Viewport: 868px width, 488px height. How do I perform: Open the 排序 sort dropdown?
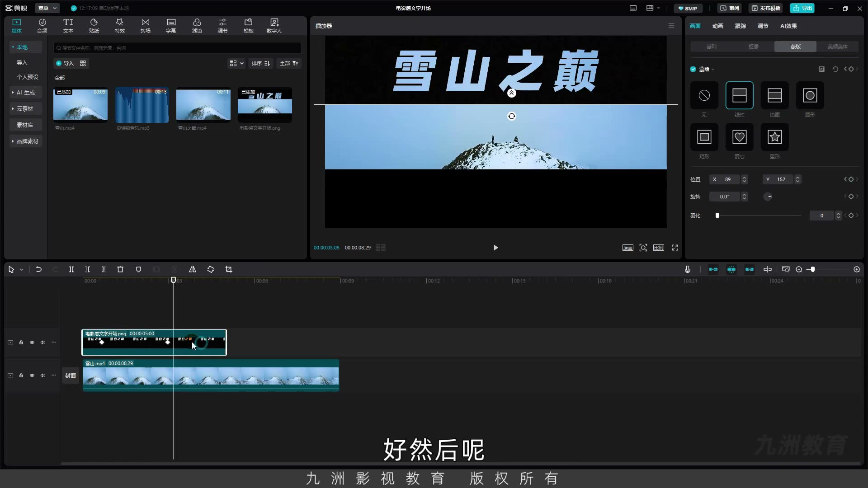pyautogui.click(x=261, y=63)
